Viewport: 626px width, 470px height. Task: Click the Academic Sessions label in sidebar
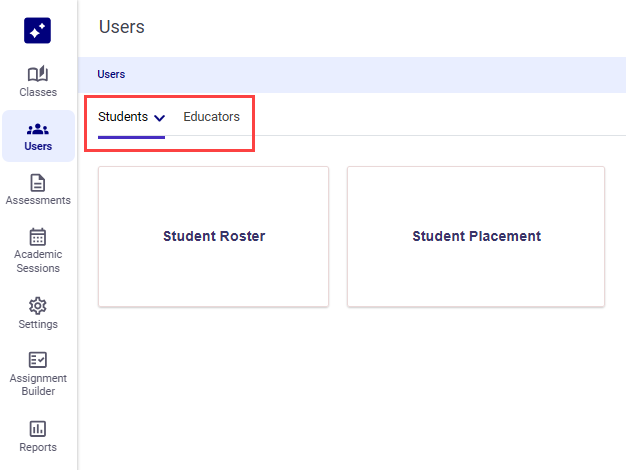tap(38, 261)
